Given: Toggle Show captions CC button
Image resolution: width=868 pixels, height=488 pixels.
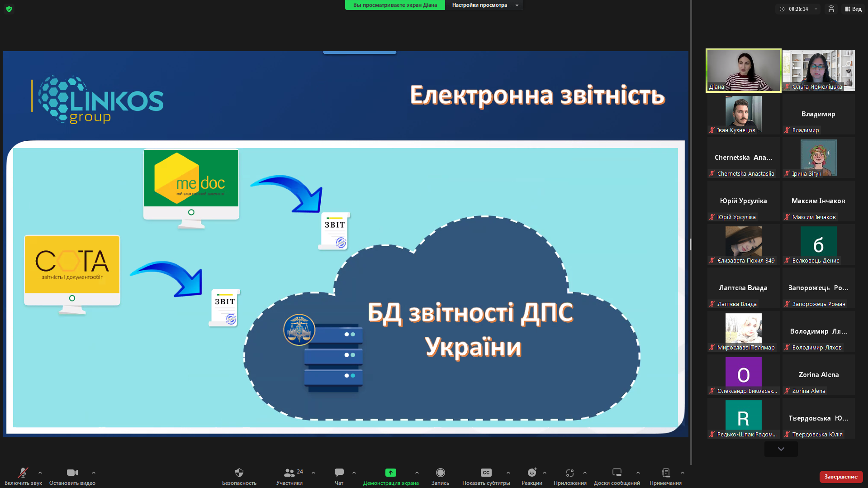Looking at the screenshot, I should point(486,473).
